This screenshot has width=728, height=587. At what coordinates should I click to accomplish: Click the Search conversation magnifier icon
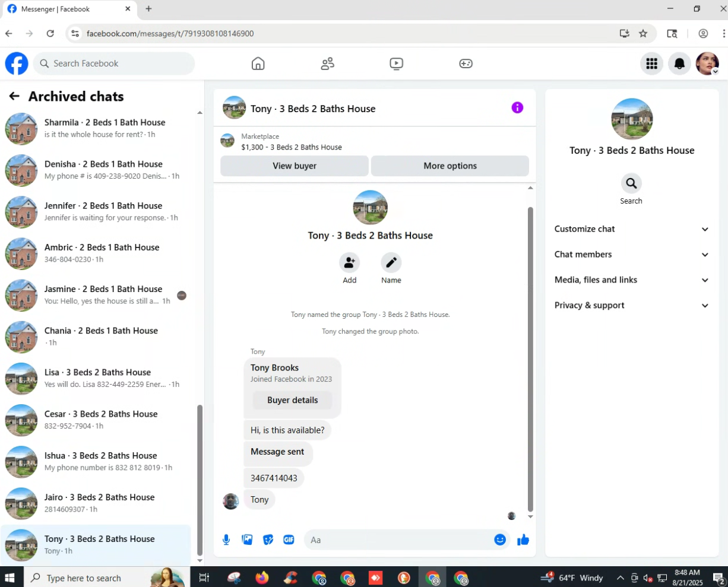coord(631,183)
